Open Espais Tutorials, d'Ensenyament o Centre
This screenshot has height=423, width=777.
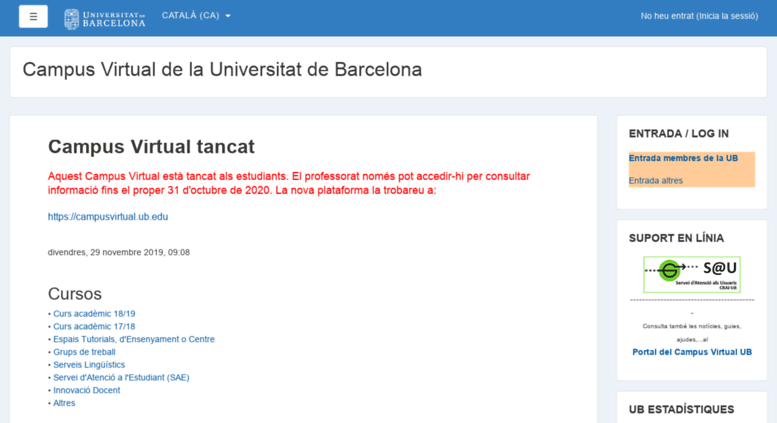[x=134, y=339]
